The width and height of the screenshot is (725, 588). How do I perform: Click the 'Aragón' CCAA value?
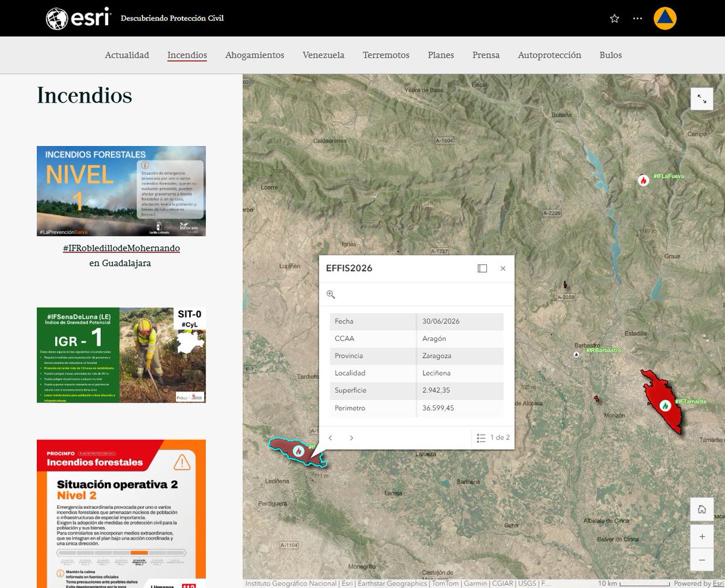434,339
